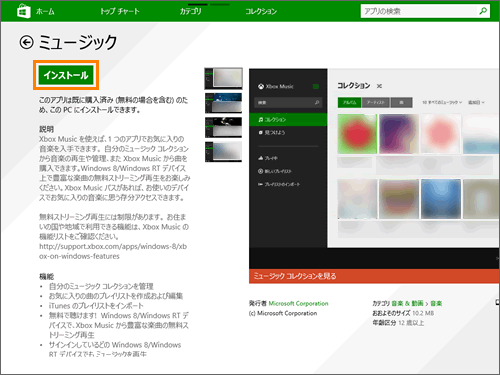Open the すべてのミュージック filter dropdown
This screenshot has height=375, width=500.
click(442, 102)
